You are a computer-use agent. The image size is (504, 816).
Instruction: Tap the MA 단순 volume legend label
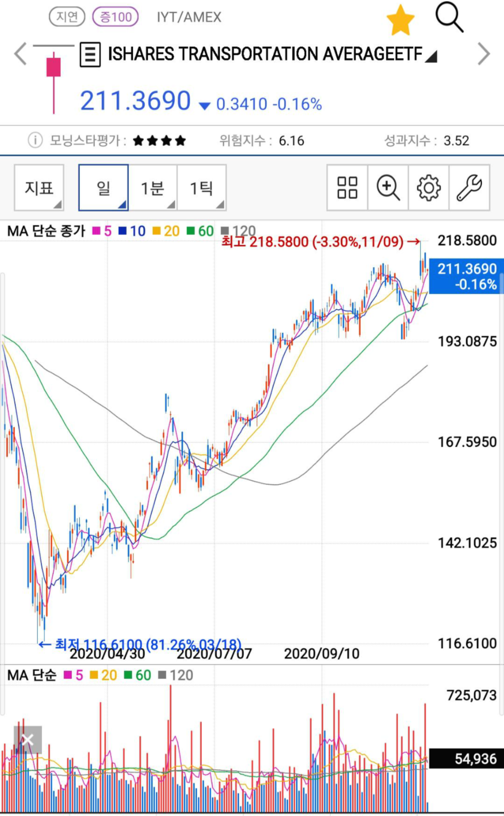pyautogui.click(x=31, y=675)
